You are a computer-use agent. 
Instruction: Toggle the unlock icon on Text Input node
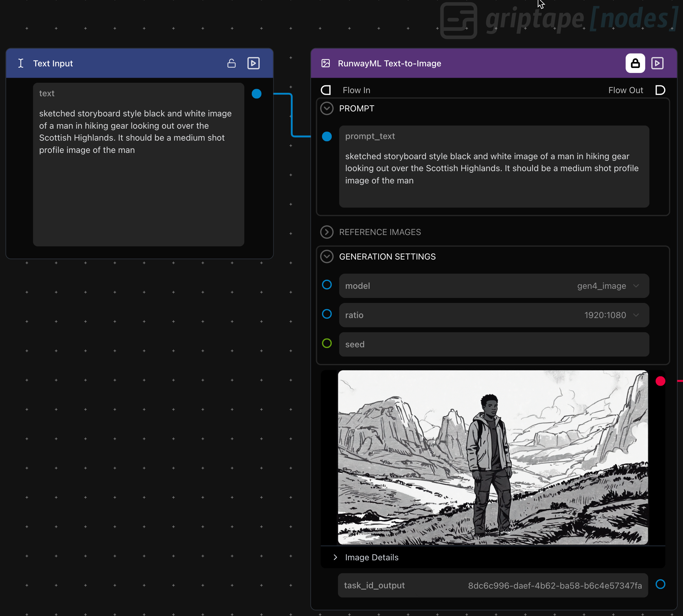[232, 63]
